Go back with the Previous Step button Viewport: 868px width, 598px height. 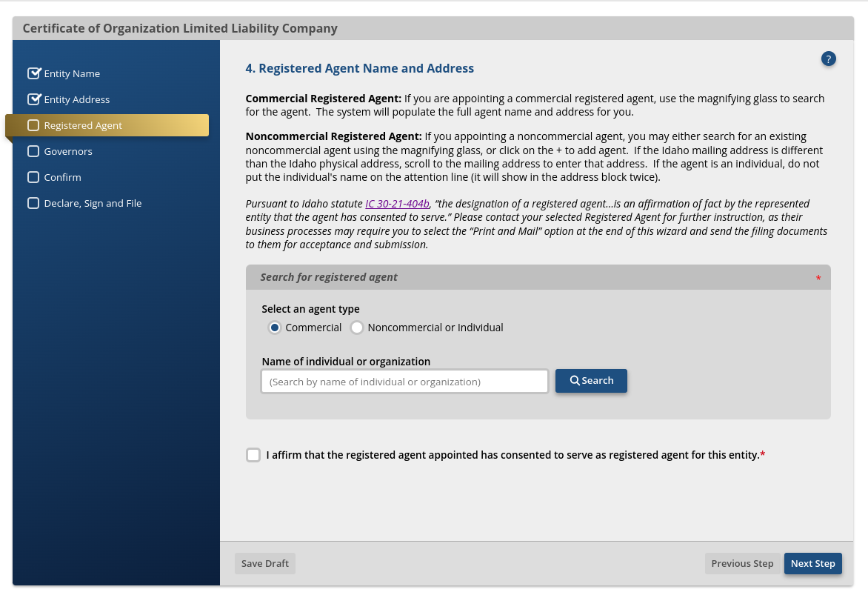click(742, 563)
